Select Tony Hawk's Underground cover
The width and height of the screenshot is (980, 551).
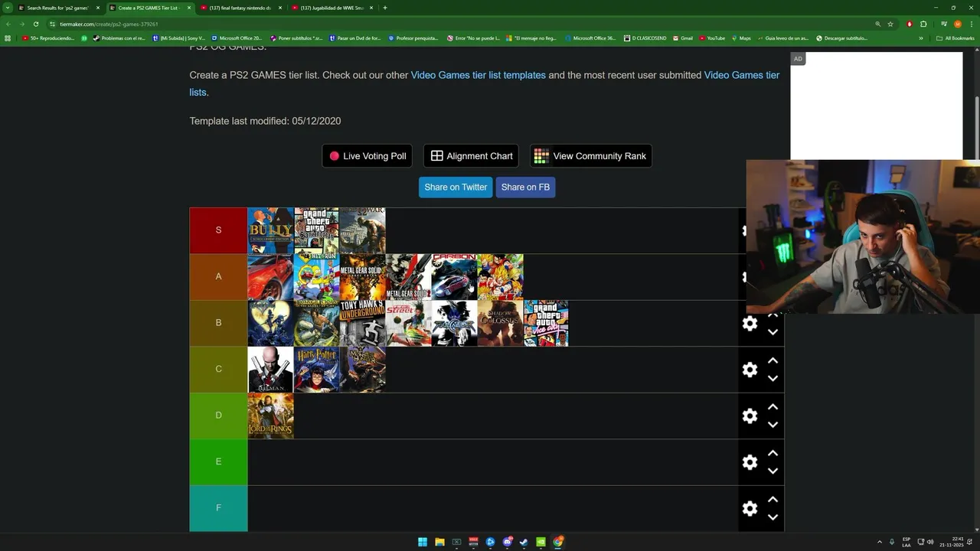[362, 323]
